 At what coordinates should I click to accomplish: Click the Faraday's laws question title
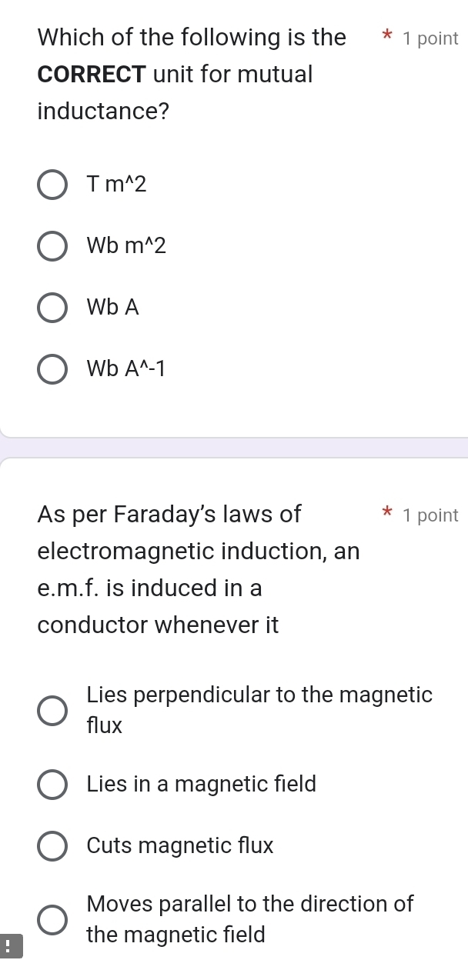[x=199, y=569]
